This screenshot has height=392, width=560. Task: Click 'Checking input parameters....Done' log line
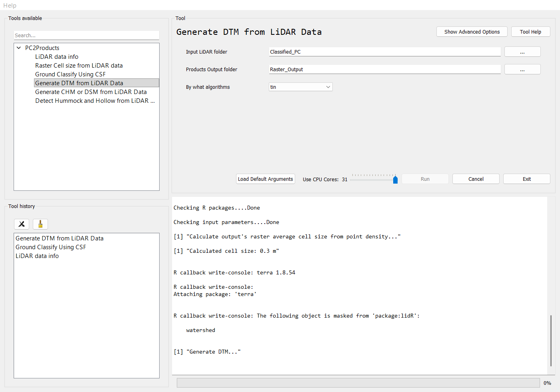[x=226, y=222]
